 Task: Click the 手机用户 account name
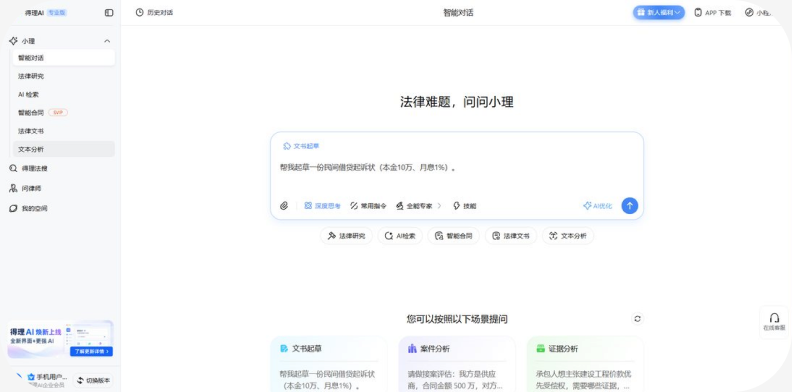52,377
